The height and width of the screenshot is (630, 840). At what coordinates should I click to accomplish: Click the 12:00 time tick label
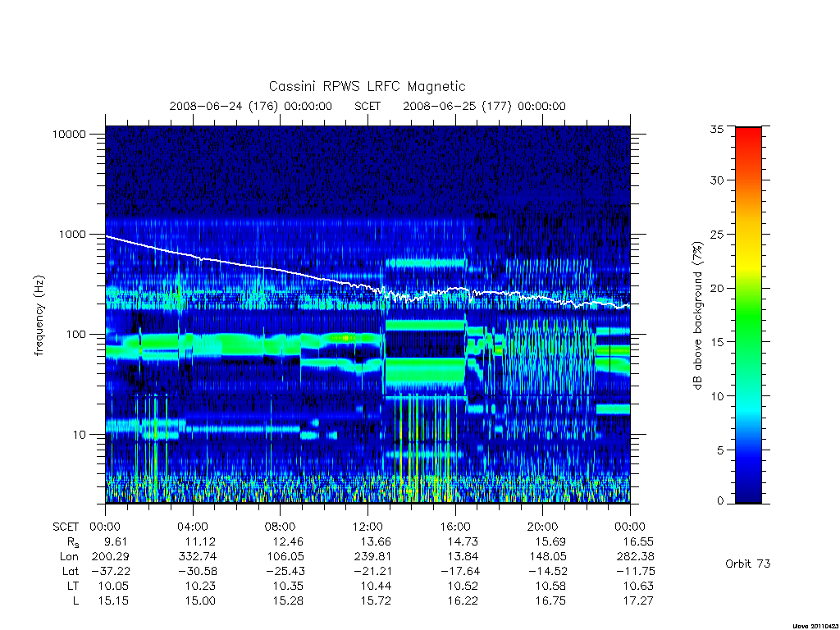(367, 527)
